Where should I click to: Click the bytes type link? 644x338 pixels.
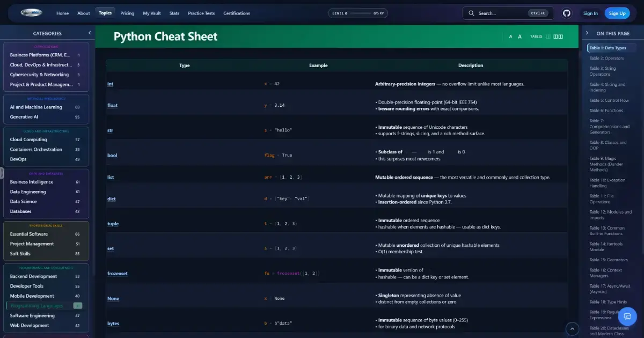click(x=113, y=324)
